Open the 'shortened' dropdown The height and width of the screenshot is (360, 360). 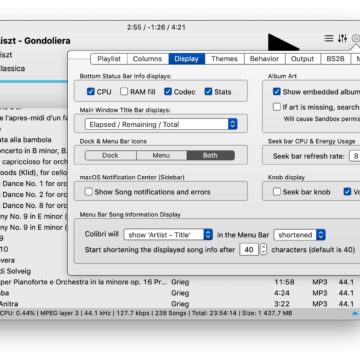click(x=300, y=235)
